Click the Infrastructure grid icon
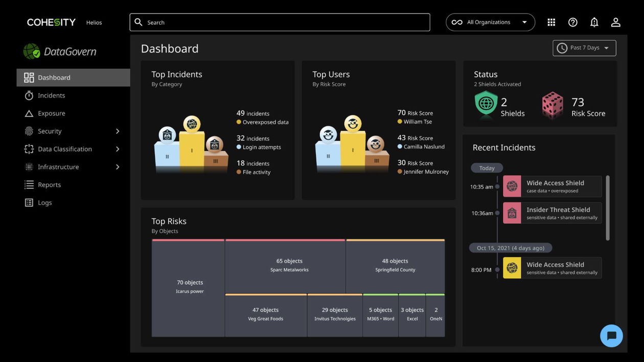This screenshot has width=644, height=362. click(28, 166)
